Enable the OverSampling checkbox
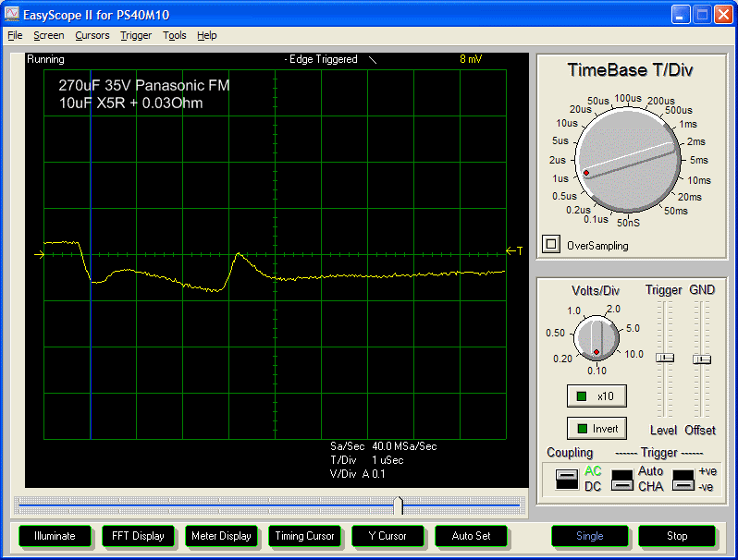738x560 pixels. click(x=551, y=244)
